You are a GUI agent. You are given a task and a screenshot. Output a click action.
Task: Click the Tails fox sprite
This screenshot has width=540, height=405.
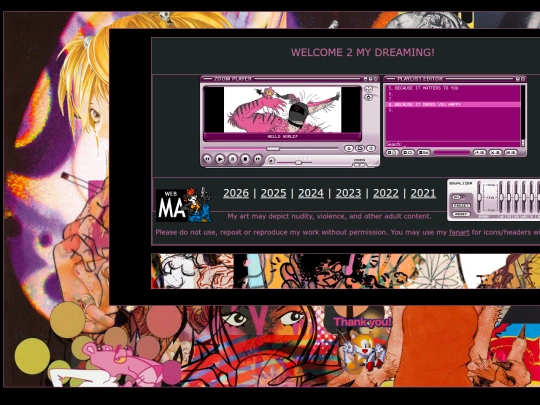point(362,352)
